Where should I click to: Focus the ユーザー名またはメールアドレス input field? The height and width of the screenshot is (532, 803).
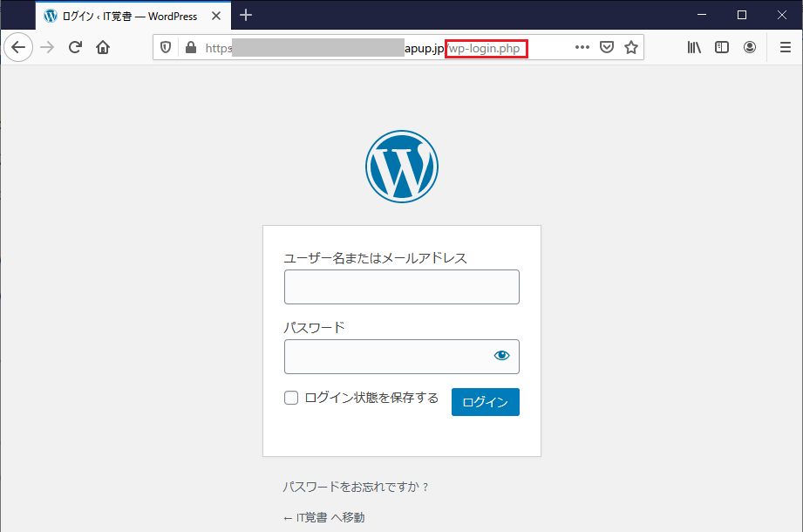pos(402,287)
